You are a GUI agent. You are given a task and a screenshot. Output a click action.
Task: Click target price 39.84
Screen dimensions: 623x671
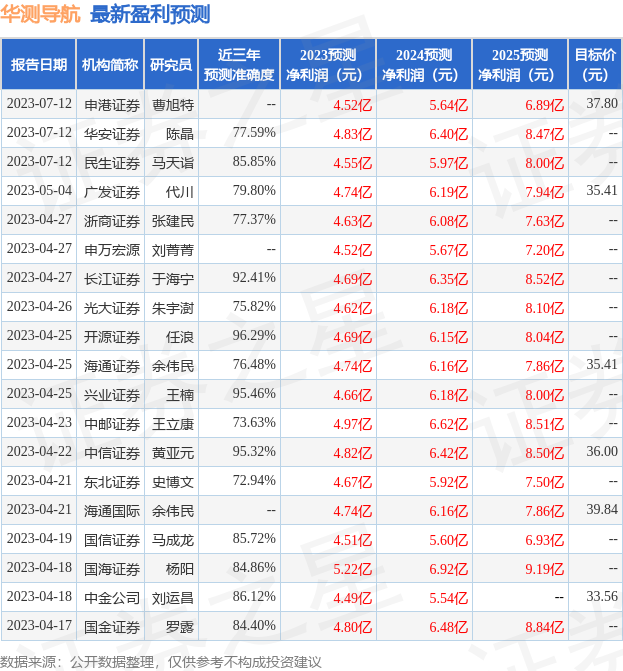[x=602, y=510]
